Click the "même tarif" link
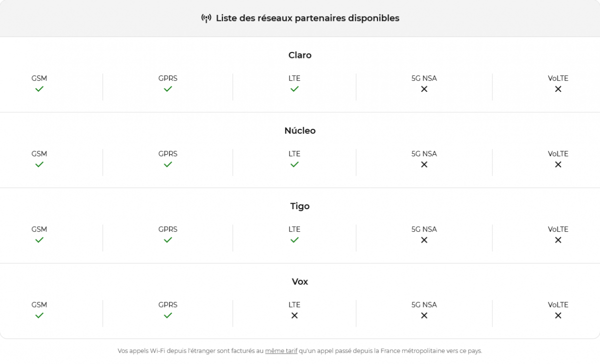The image size is (600, 364). point(281,351)
